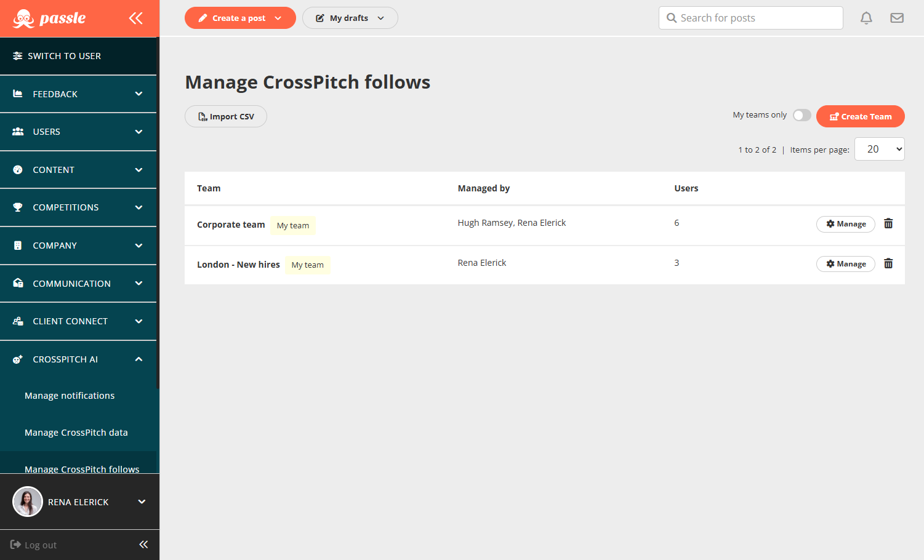Expand the Company menu chevron
The width and height of the screenshot is (924, 560).
tap(139, 246)
